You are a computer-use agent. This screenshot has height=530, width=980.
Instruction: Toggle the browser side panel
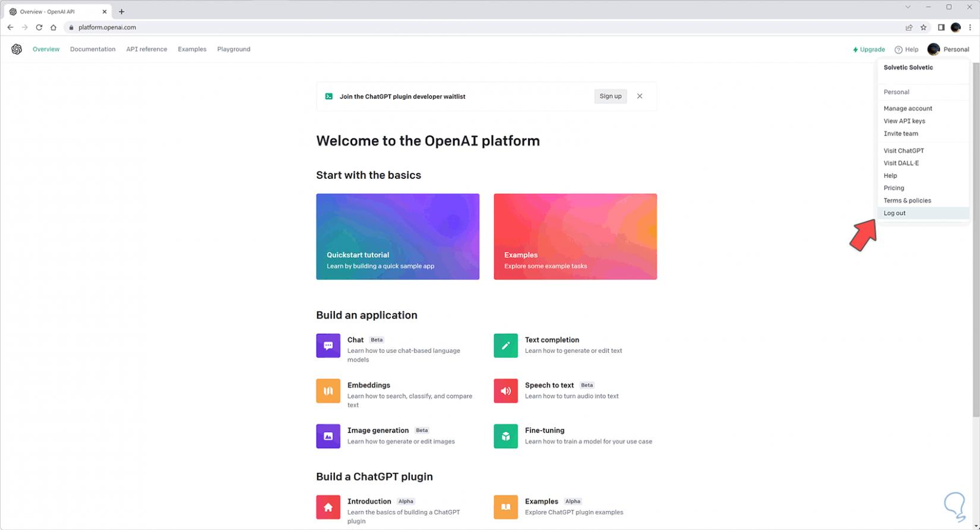(941, 27)
